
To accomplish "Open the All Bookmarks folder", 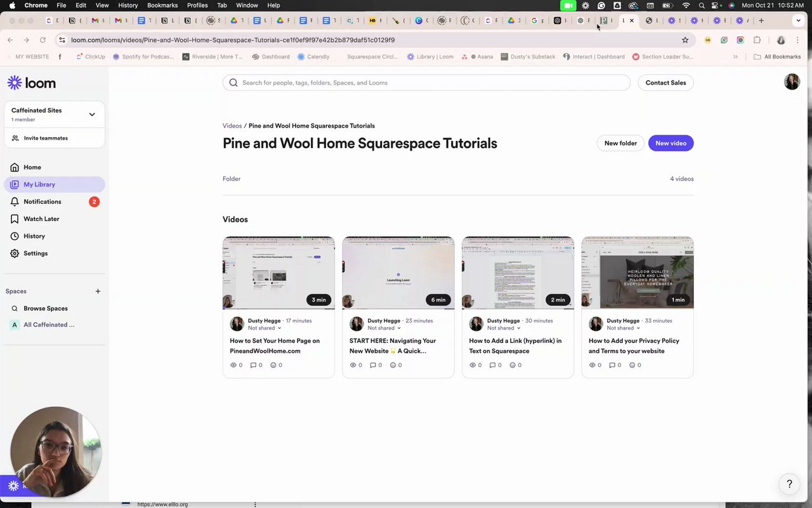I will (777, 57).
